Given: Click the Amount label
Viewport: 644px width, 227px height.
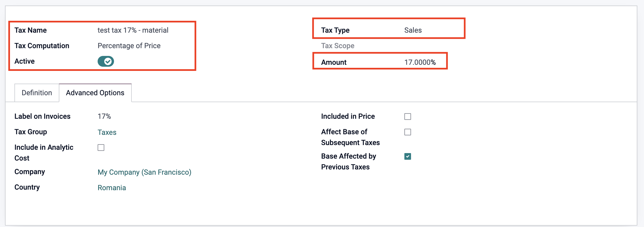Looking at the screenshot, I should [x=334, y=62].
